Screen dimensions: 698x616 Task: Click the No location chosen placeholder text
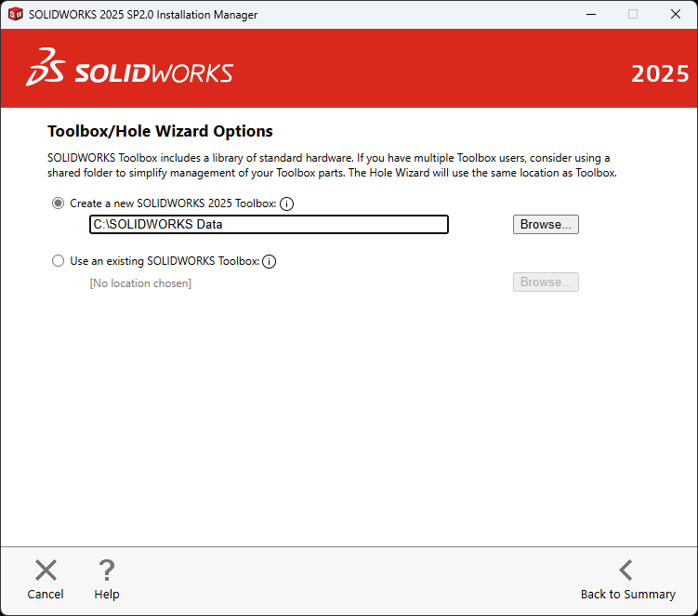click(x=140, y=283)
